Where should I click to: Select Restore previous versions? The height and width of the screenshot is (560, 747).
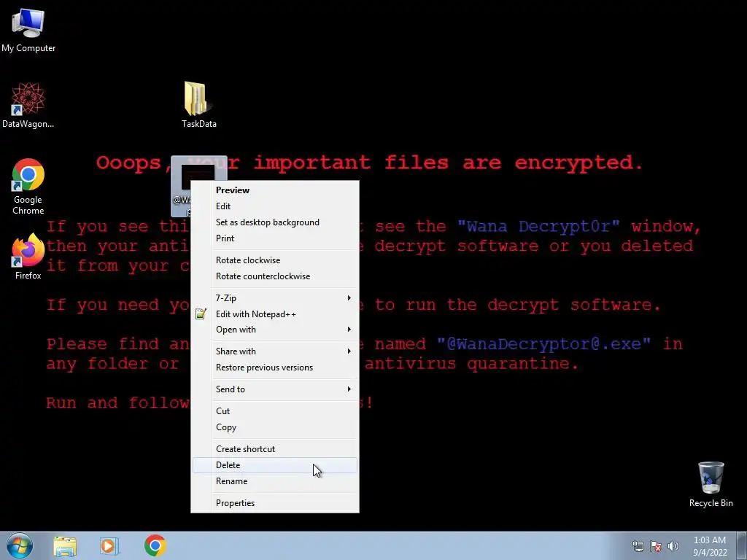pyautogui.click(x=275, y=367)
